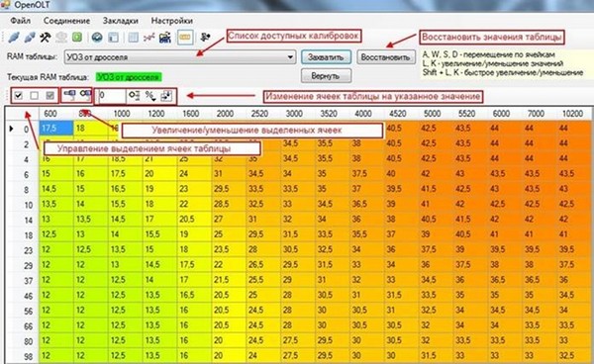Click the Восстановить button

point(386,57)
